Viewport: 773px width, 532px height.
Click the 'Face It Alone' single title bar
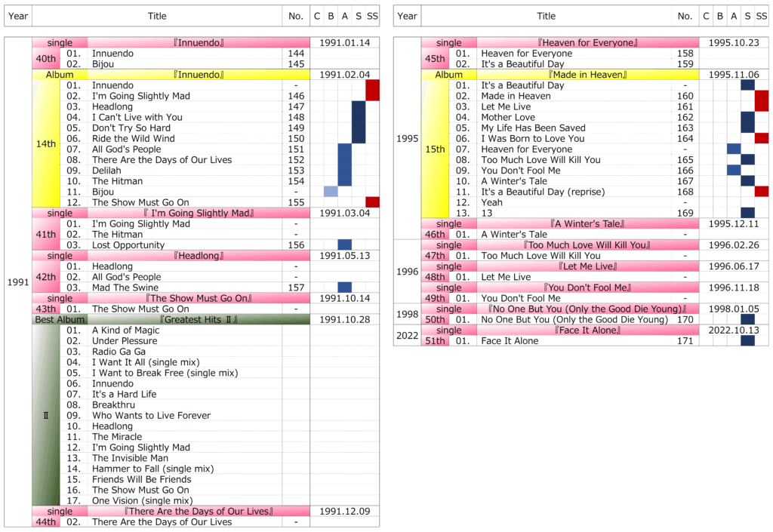pyautogui.click(x=587, y=330)
